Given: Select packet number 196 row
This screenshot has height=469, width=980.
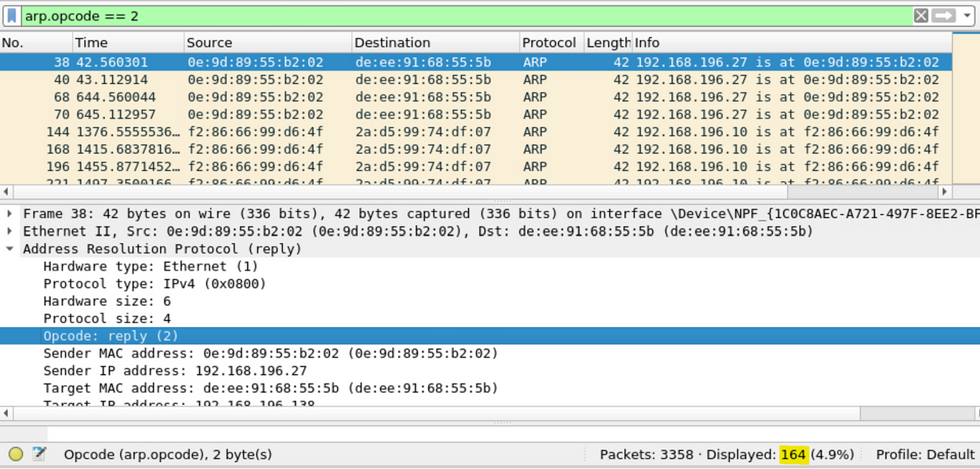Looking at the screenshot, I should point(476,166).
